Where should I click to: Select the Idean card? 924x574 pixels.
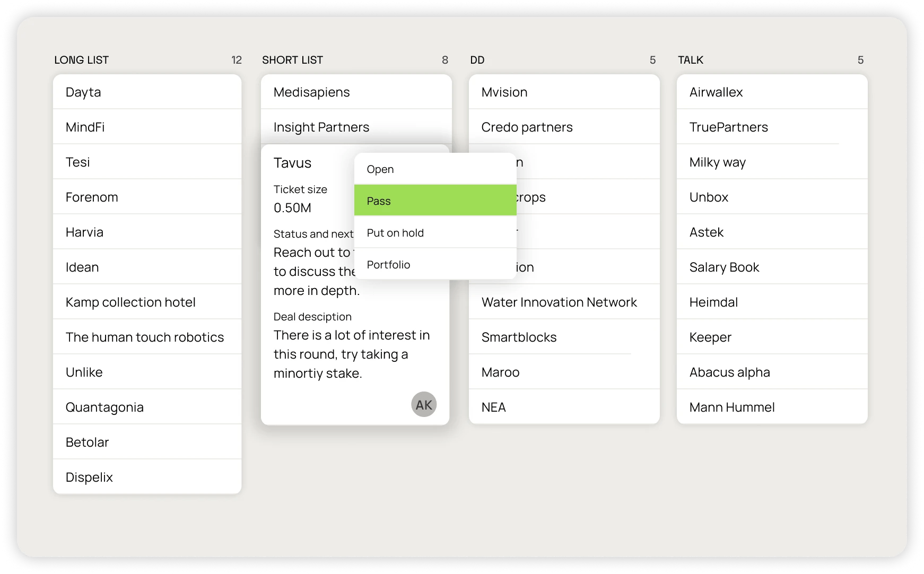point(147,267)
